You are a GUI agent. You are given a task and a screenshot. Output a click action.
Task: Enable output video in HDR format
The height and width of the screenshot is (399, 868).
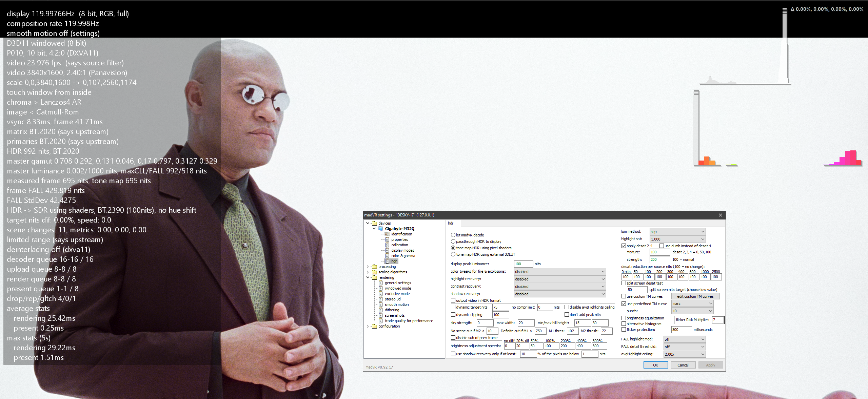453,300
